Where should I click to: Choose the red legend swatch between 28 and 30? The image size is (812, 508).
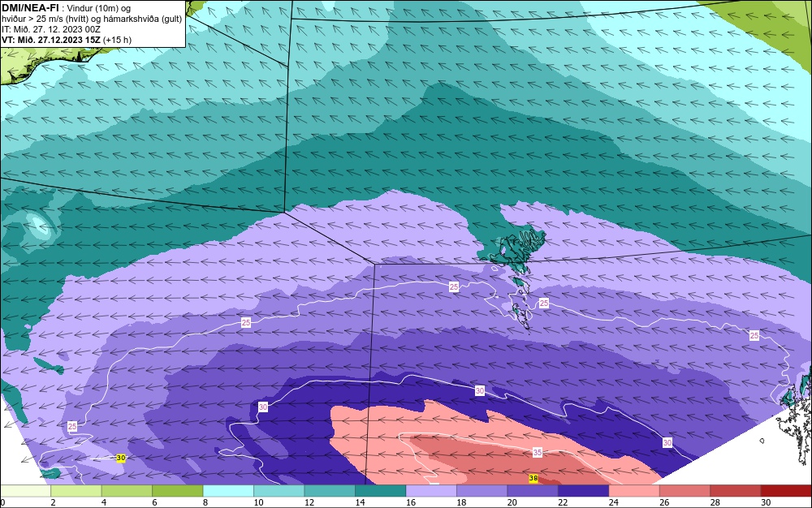[x=736, y=491]
